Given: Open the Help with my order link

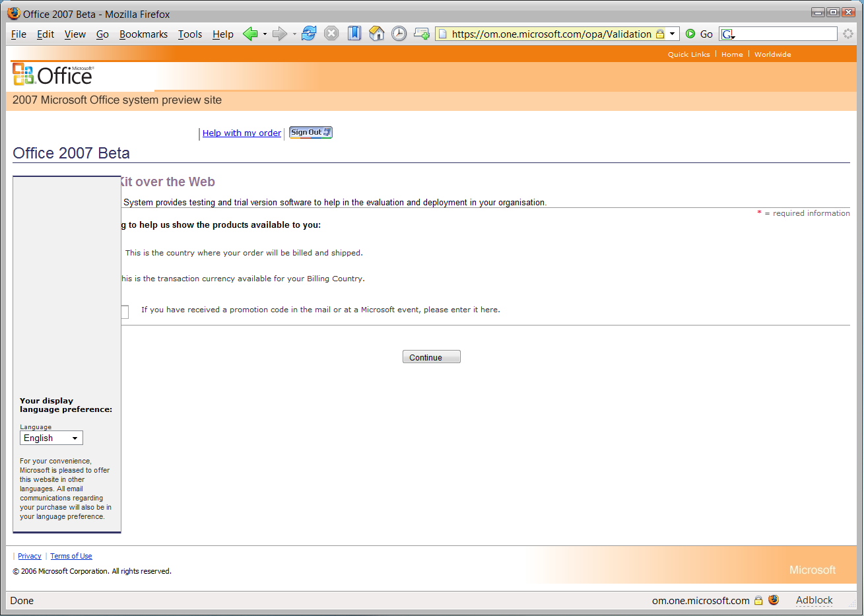Looking at the screenshot, I should pyautogui.click(x=242, y=133).
